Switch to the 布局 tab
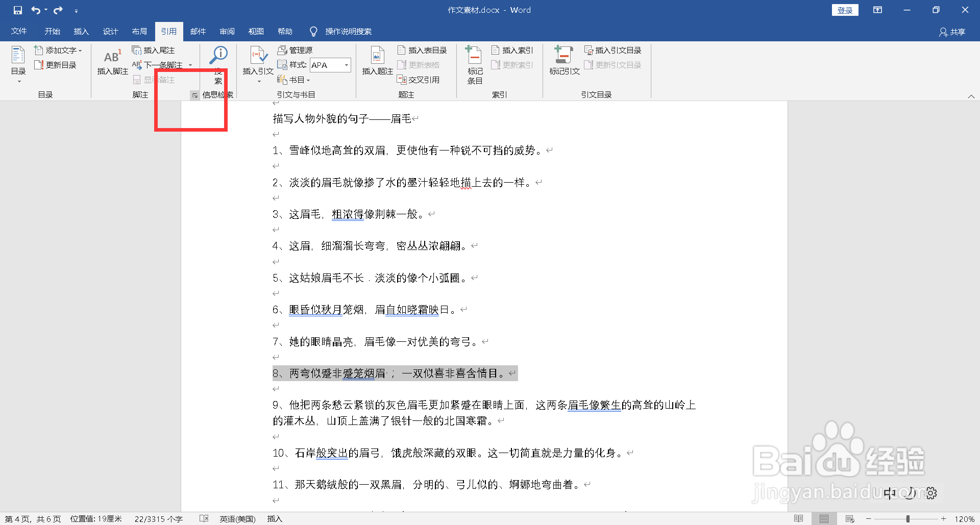Screen dimensions: 980x525 [x=139, y=31]
